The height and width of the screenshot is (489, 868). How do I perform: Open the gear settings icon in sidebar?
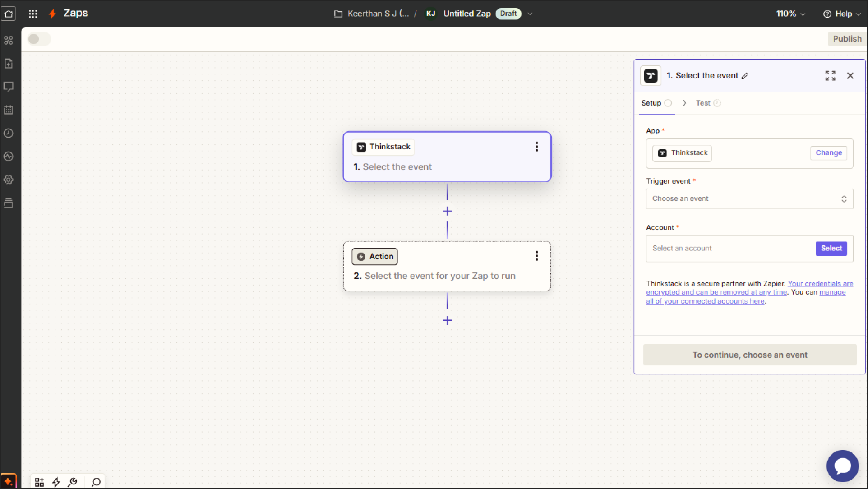[x=9, y=180]
